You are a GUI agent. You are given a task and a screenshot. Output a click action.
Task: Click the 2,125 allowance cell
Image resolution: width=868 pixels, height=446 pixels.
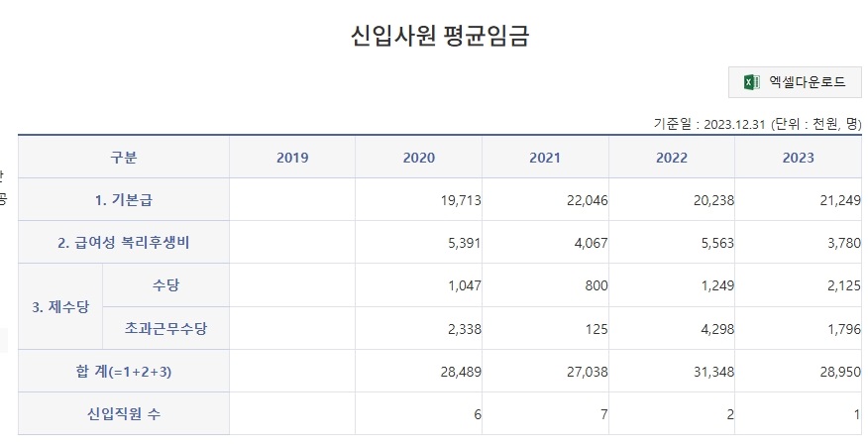(799, 285)
